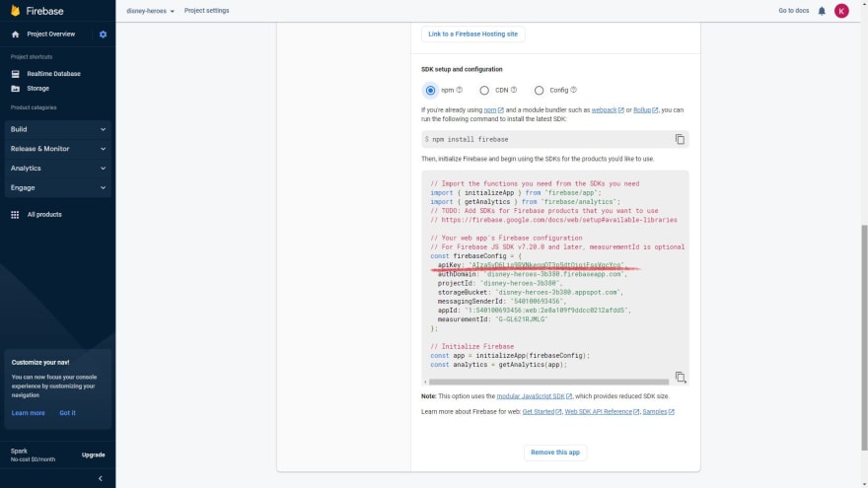Click Learn more in Customize your nav
The image size is (868, 488).
coord(29,413)
